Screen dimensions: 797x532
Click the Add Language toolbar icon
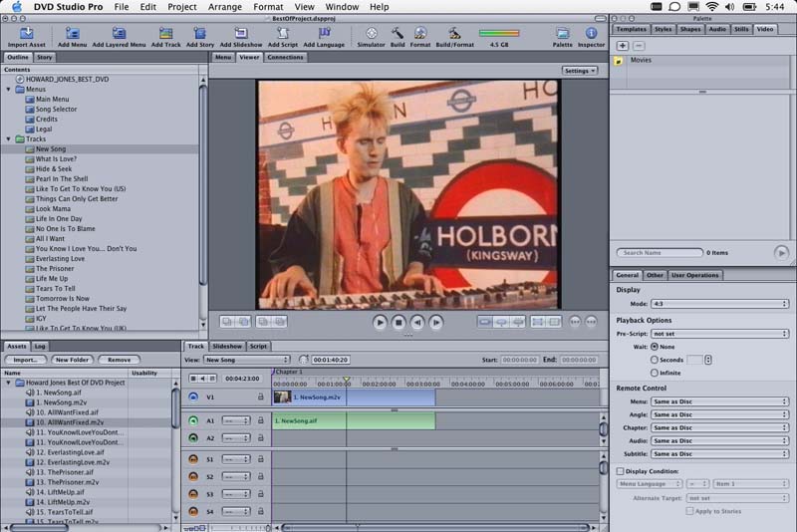(324, 34)
